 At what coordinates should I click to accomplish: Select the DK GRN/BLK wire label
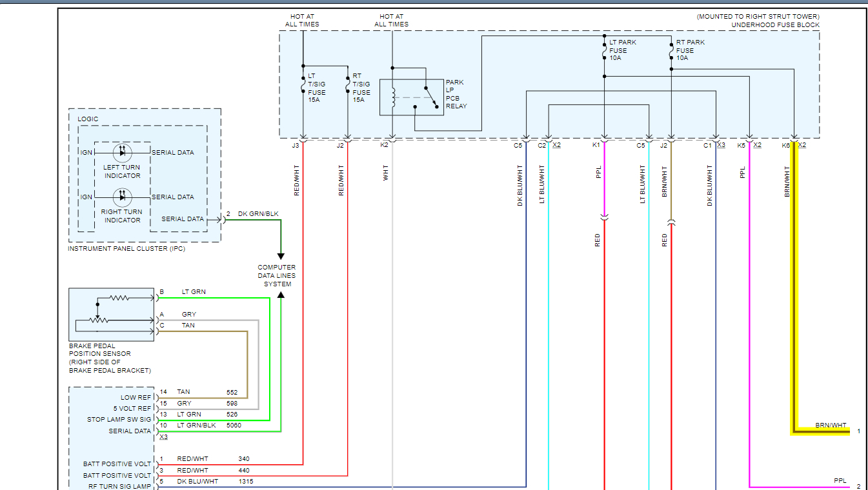point(258,214)
